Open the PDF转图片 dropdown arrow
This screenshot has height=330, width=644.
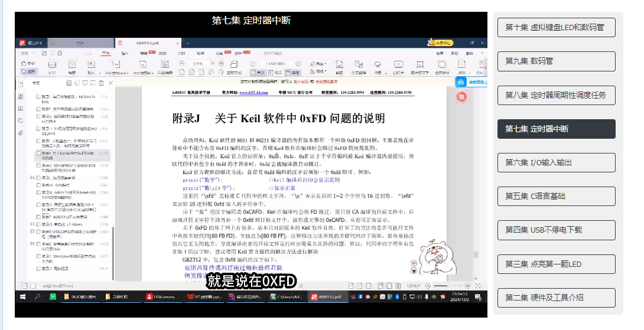point(153,73)
